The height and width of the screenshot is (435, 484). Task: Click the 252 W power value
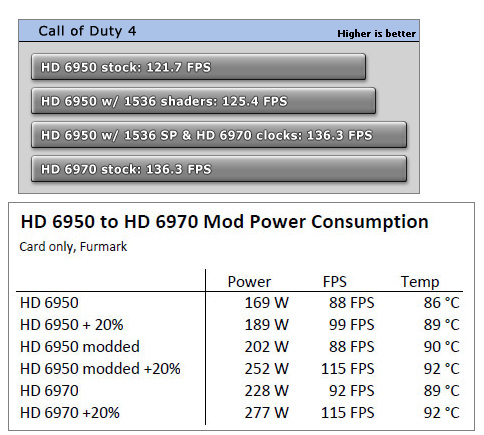click(x=267, y=369)
